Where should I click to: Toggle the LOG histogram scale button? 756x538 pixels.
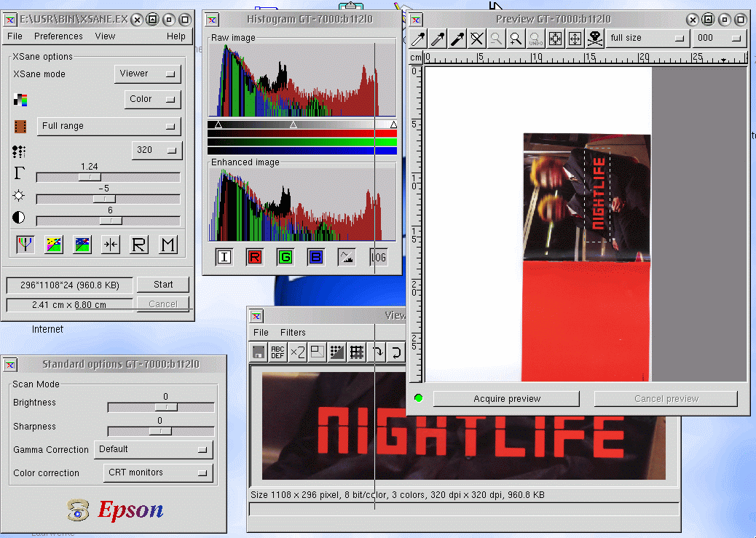tap(378, 257)
